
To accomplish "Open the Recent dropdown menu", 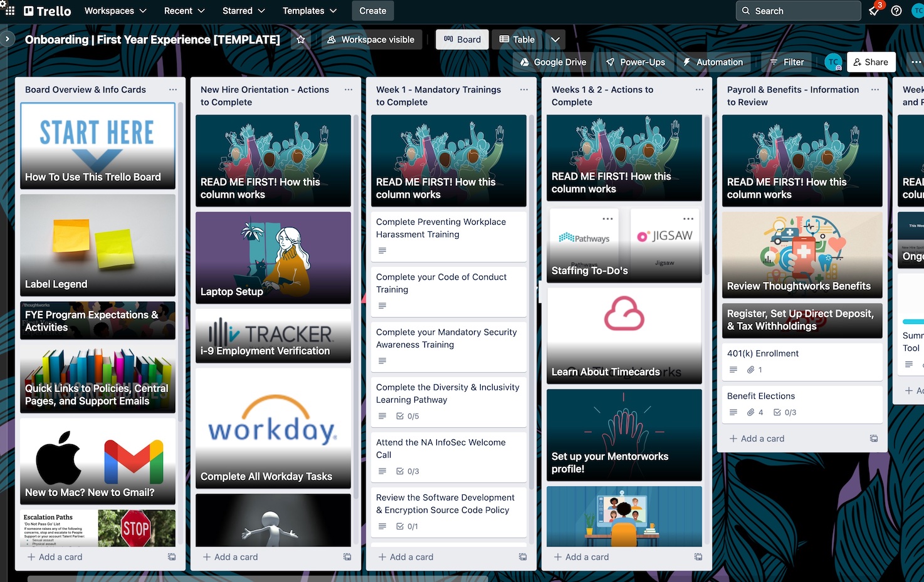I will 184,11.
